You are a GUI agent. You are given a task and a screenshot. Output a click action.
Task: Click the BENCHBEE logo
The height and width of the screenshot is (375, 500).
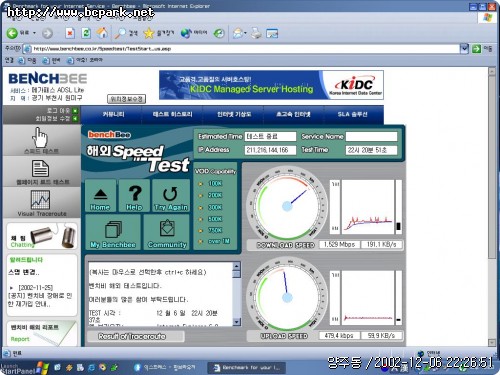point(48,79)
